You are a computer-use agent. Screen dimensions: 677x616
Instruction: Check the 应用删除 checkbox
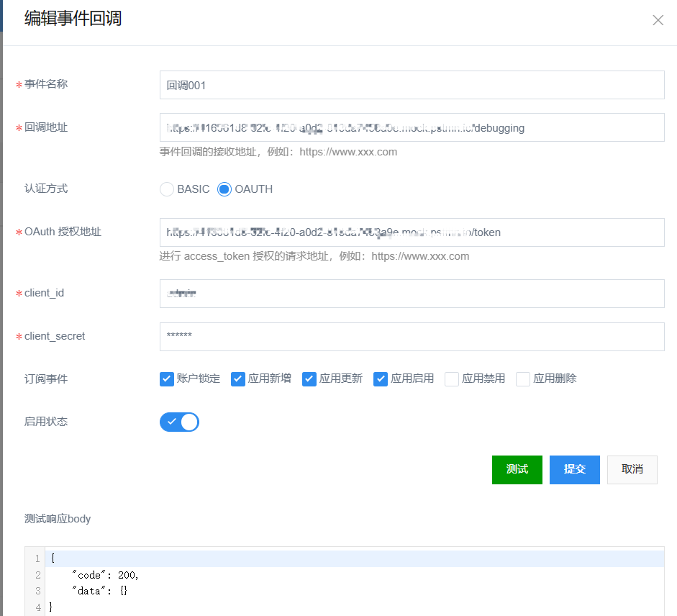point(523,379)
